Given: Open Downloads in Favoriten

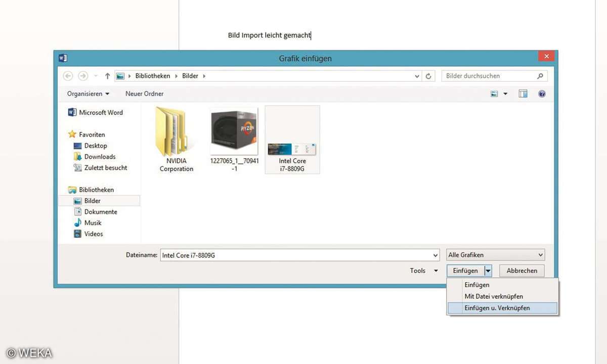Looking at the screenshot, I should point(95,157).
